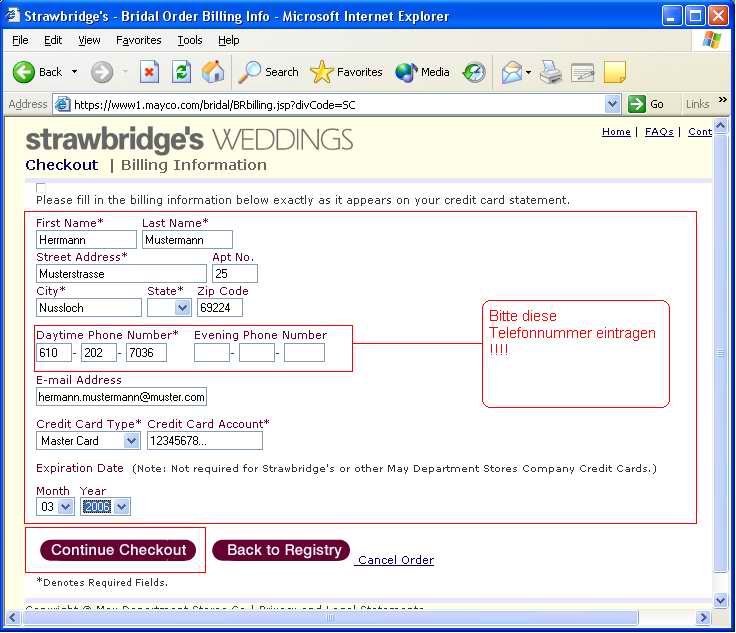Open the View menu
Image resolution: width=736 pixels, height=633 pixels.
[89, 40]
